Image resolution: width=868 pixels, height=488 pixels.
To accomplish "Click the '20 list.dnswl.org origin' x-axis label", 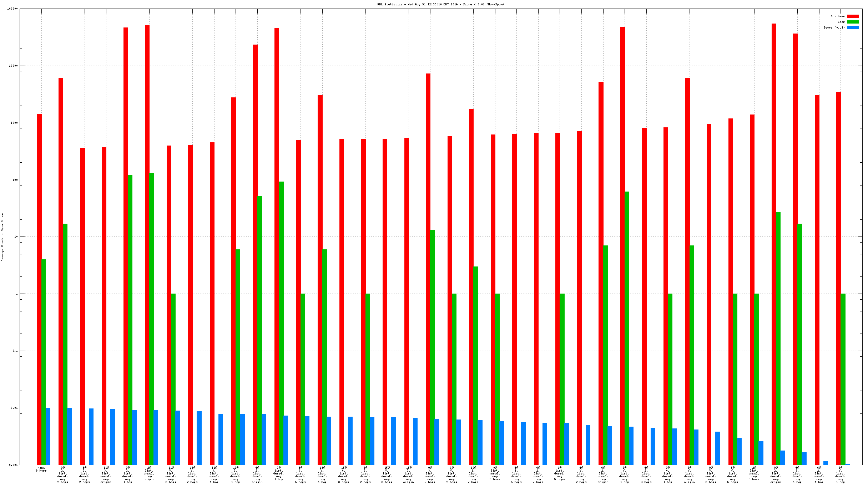I will coord(149,473).
